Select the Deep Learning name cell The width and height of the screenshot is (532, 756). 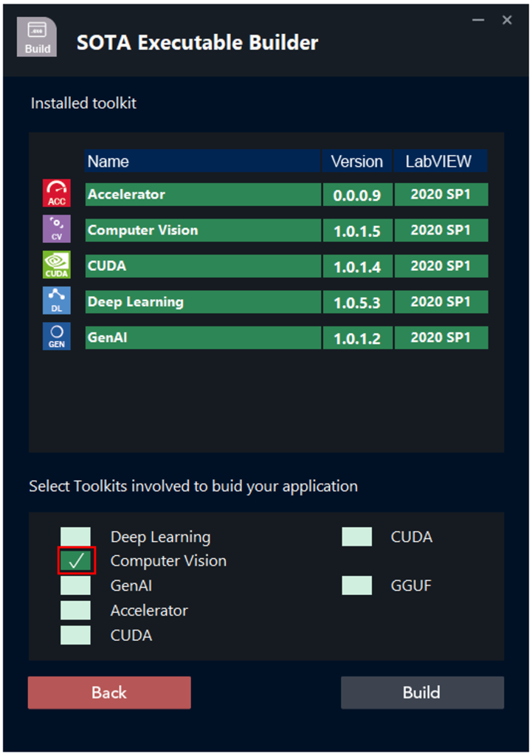pos(204,302)
